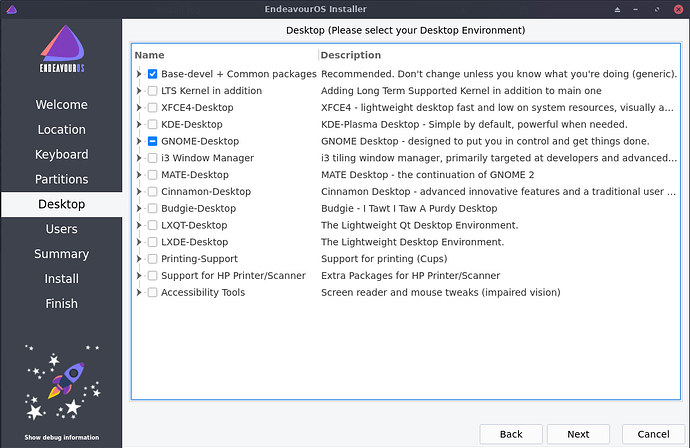Viewport: 690px width, 448px height.
Task: Expand the i3 Window Manager package group
Action: 140,158
